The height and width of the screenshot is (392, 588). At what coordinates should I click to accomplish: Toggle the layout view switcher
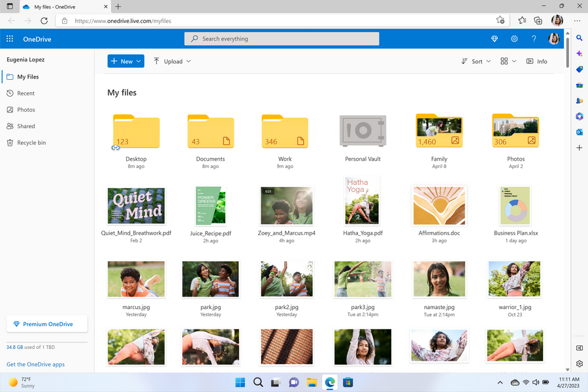tap(503, 61)
